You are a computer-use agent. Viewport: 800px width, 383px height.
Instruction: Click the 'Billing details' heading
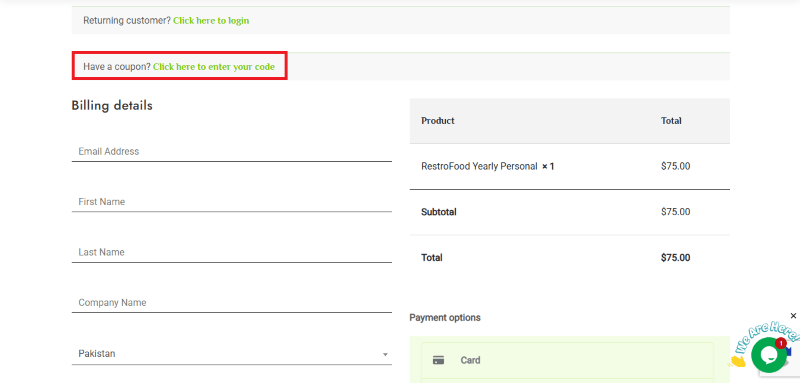coord(112,106)
